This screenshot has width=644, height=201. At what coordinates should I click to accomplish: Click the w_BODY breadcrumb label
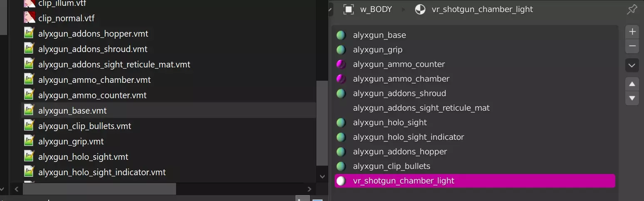[x=376, y=9]
